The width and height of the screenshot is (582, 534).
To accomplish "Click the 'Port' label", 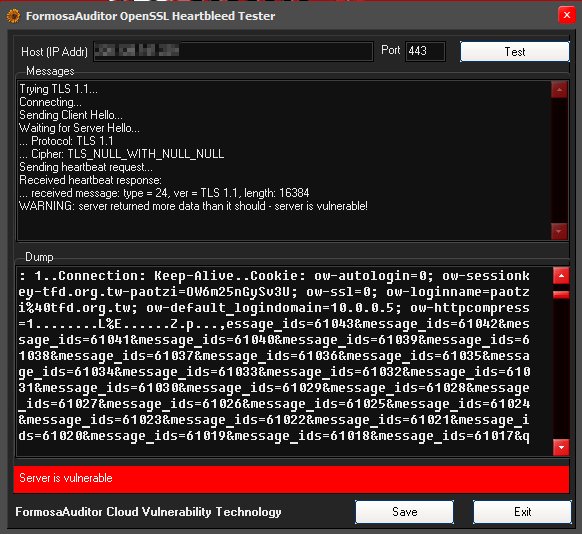I will coord(390,50).
